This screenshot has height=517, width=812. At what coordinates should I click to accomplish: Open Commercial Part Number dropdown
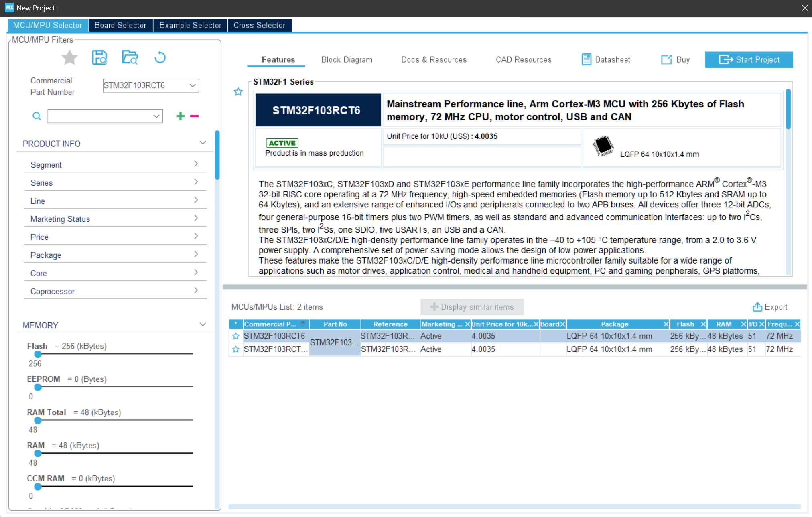pos(193,85)
